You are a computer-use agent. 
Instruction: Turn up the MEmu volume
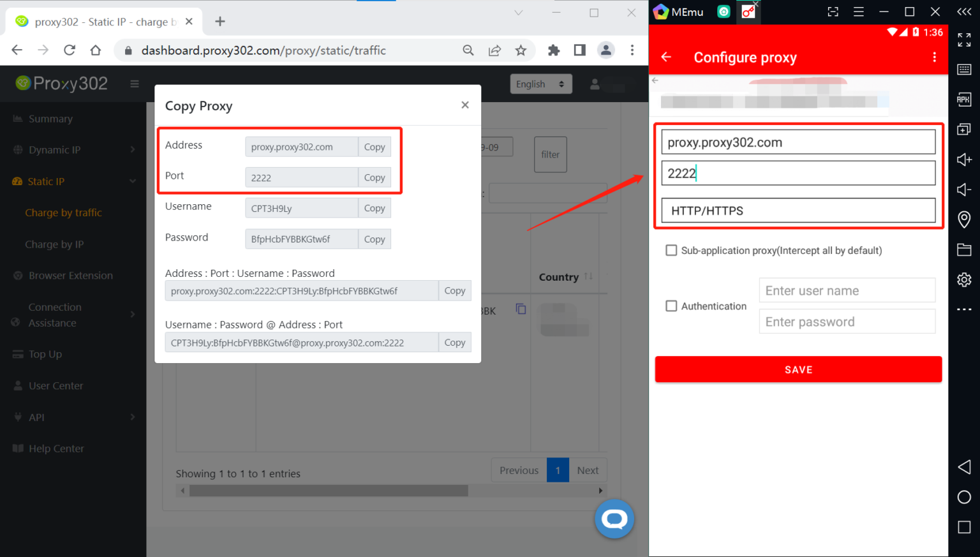964,160
